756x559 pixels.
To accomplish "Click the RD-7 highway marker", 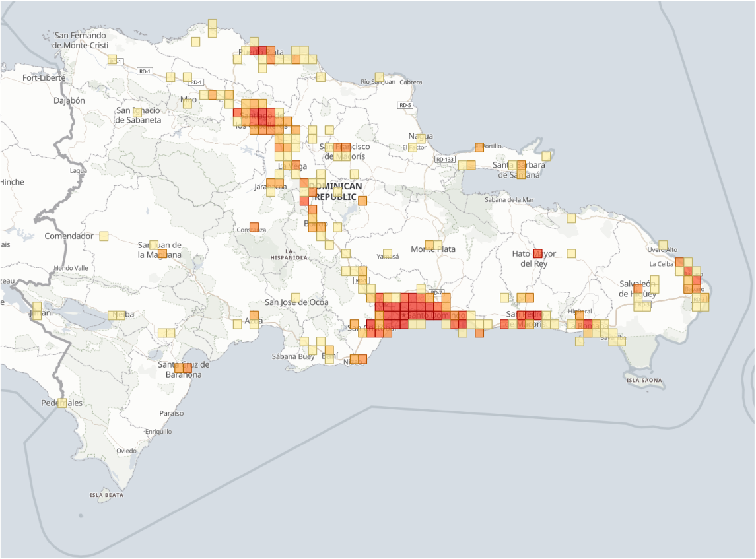I will coord(435,292).
